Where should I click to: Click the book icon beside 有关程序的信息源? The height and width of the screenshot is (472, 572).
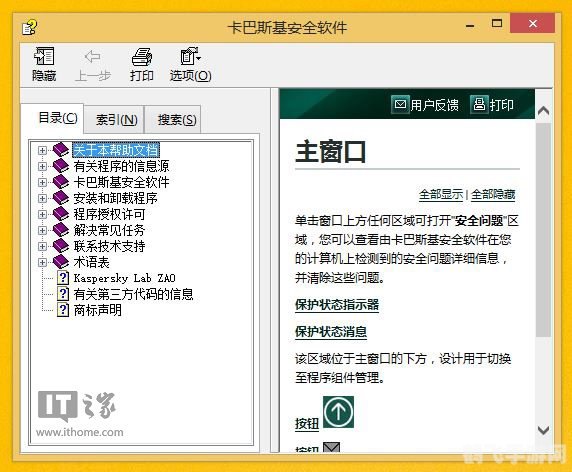point(61,166)
